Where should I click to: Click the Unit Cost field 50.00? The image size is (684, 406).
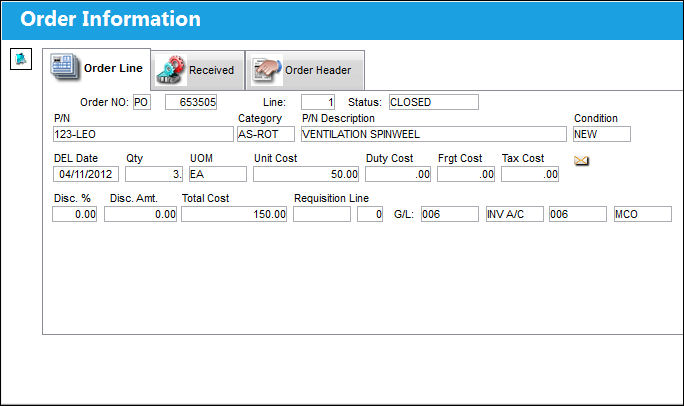coord(306,174)
